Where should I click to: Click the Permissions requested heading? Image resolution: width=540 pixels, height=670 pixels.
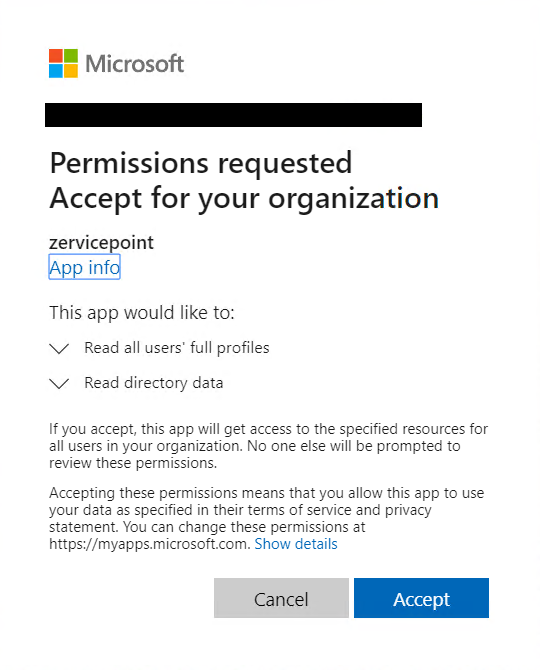pos(201,163)
